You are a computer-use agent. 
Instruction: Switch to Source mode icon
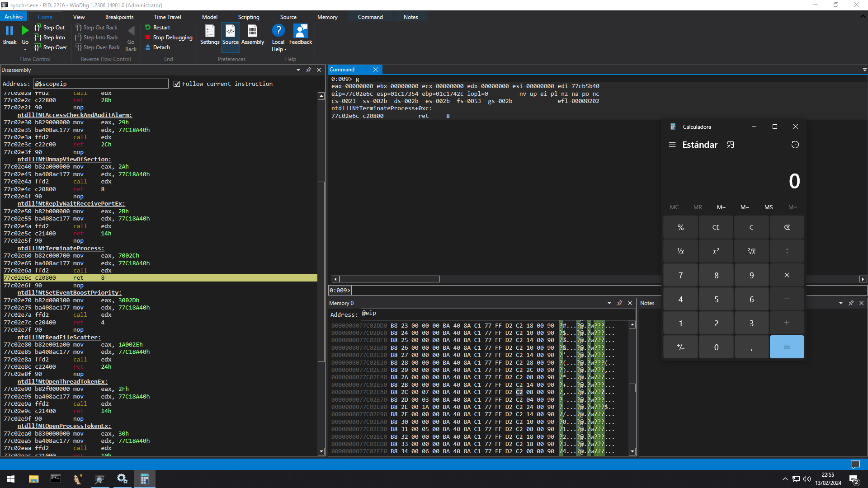pos(230,31)
